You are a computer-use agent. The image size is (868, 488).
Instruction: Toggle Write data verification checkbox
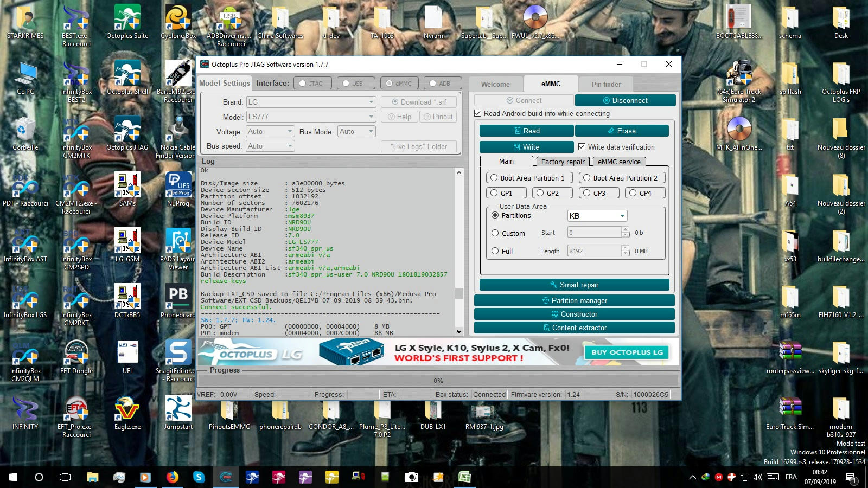coord(582,147)
